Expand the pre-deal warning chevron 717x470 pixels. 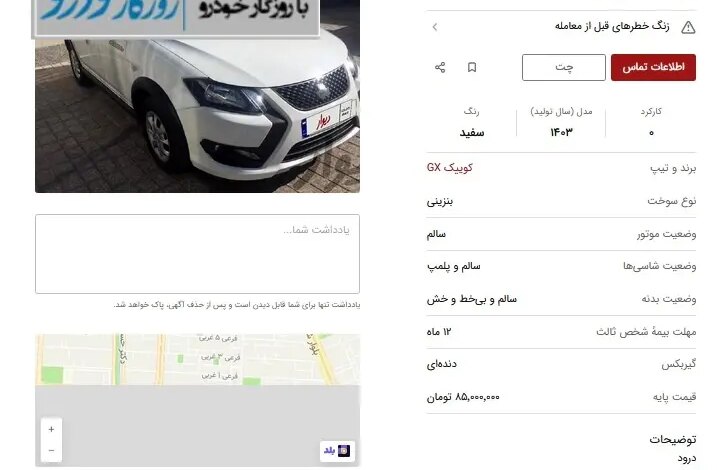coord(435,27)
